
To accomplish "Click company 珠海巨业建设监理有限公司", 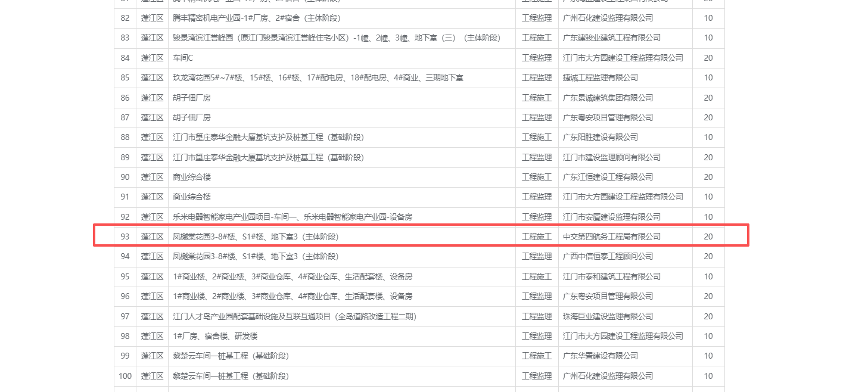I will 608,316.
